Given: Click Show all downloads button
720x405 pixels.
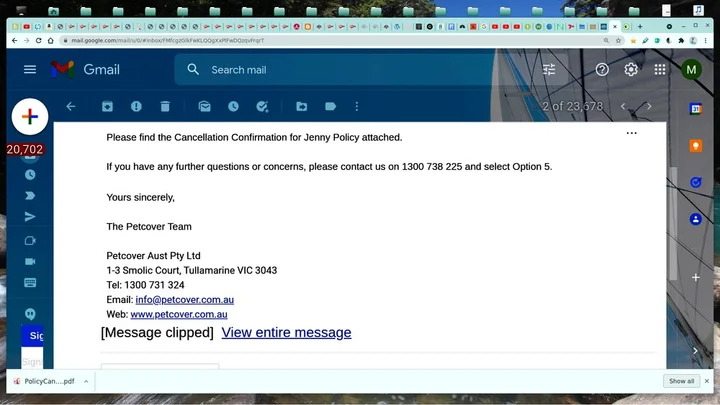Looking at the screenshot, I should [x=681, y=381].
